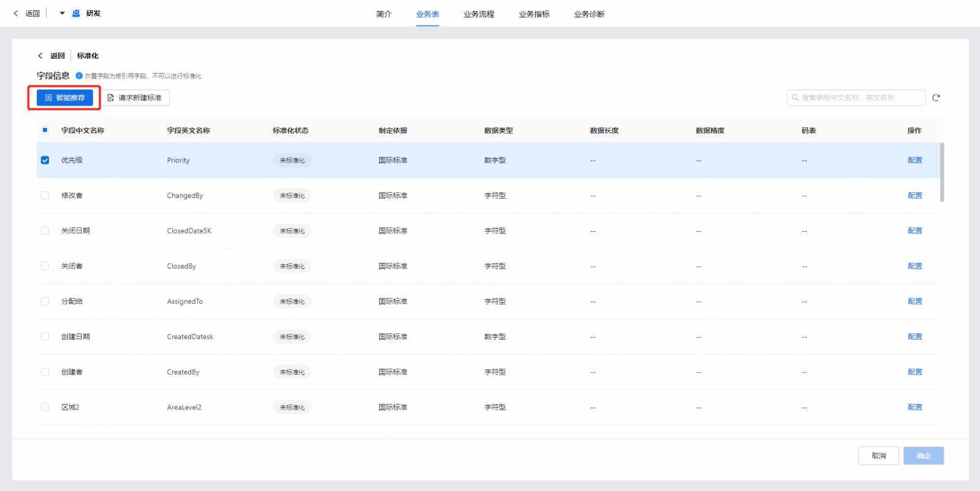Click the ClosedDateSK field name cell
The image size is (980, 491).
(189, 231)
